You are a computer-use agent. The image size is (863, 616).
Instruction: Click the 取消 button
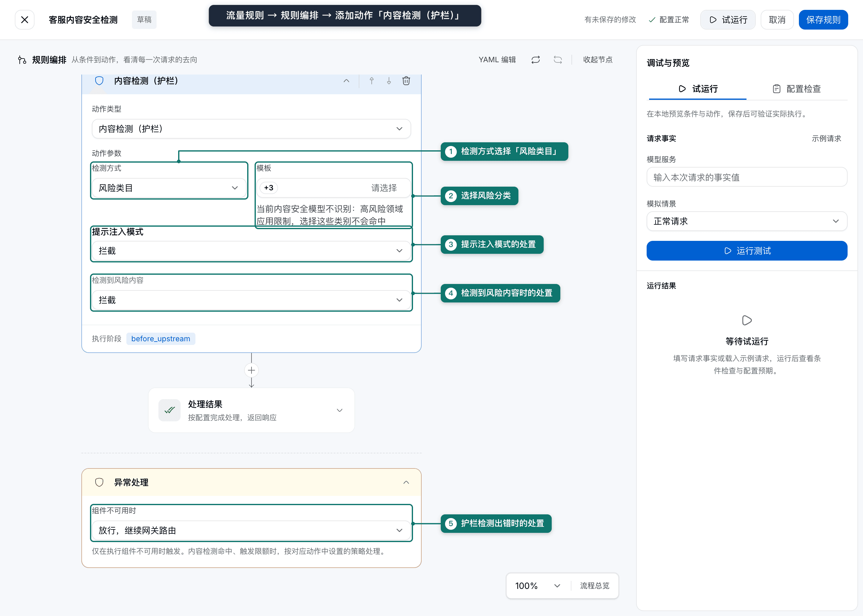777,20
